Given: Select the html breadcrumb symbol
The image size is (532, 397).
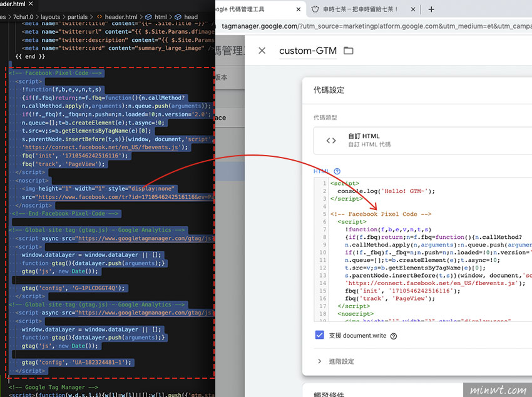Looking at the screenshot, I should coord(156,17).
